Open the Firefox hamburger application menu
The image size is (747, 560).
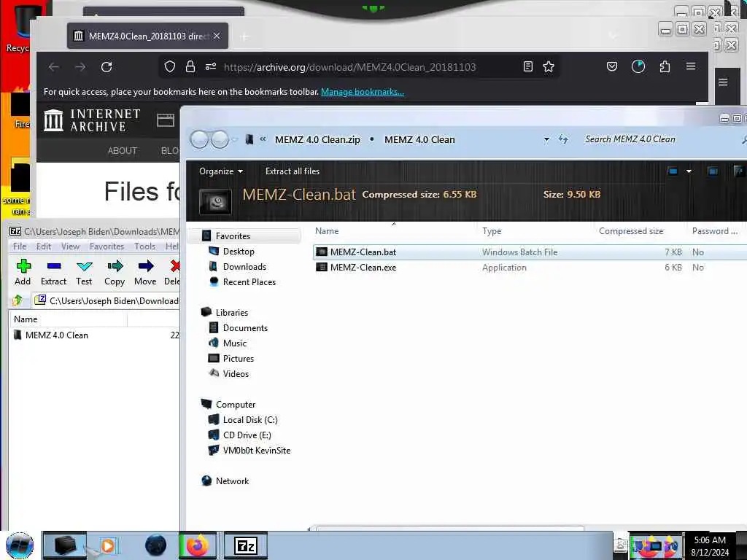coord(691,66)
